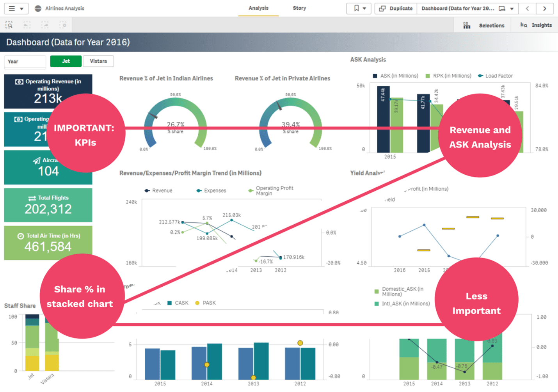
Task: Toggle the Load Factor legend item
Action: tap(496, 76)
